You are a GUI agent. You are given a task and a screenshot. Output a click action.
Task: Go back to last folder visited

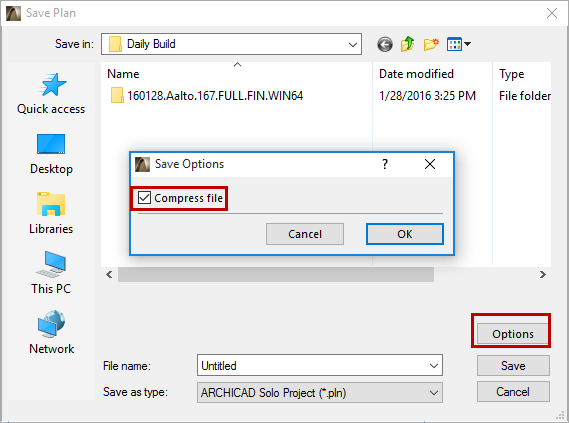pyautogui.click(x=385, y=45)
